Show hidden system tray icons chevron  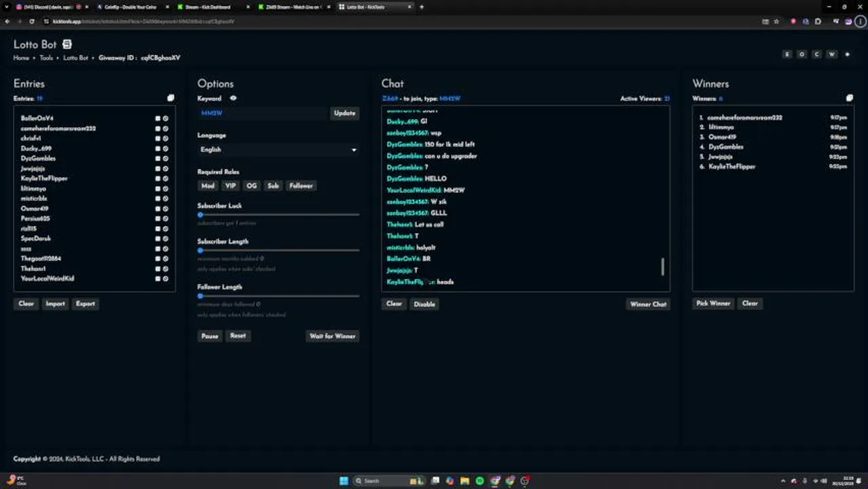point(783,481)
